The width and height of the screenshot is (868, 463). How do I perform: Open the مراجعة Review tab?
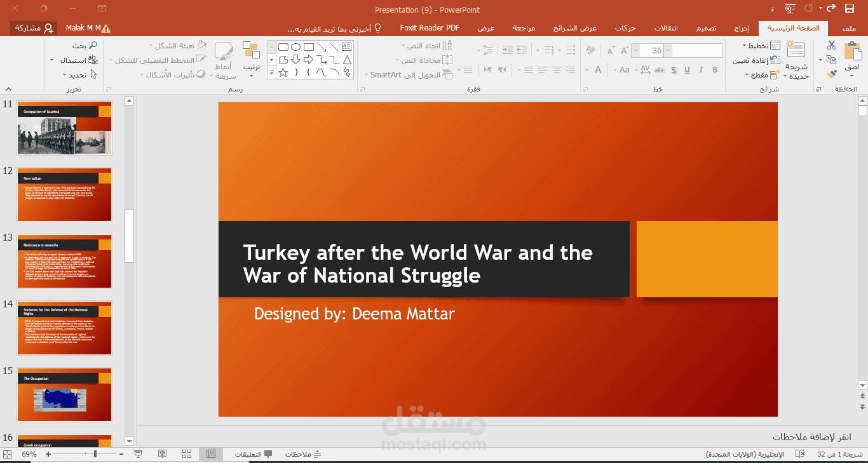click(524, 28)
